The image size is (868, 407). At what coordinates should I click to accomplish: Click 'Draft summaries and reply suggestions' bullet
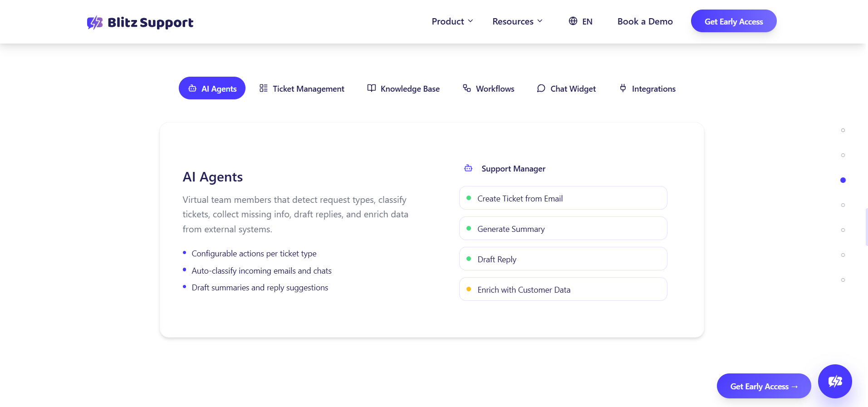(260, 288)
